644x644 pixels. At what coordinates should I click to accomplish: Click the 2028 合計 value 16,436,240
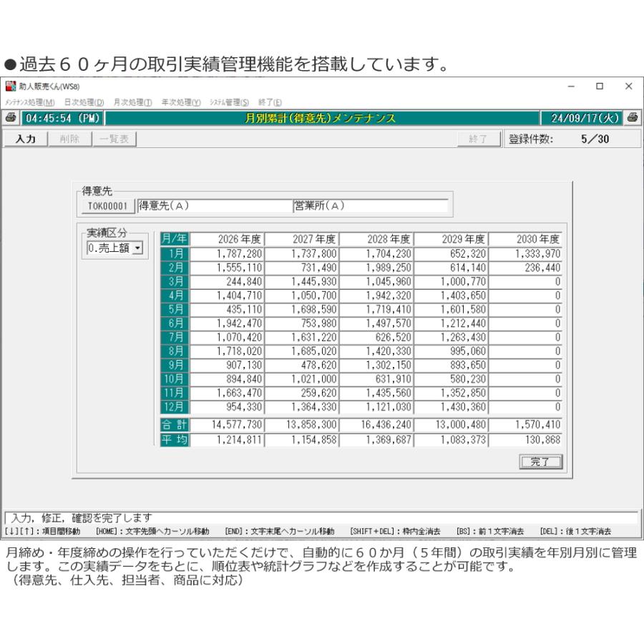[376, 424]
